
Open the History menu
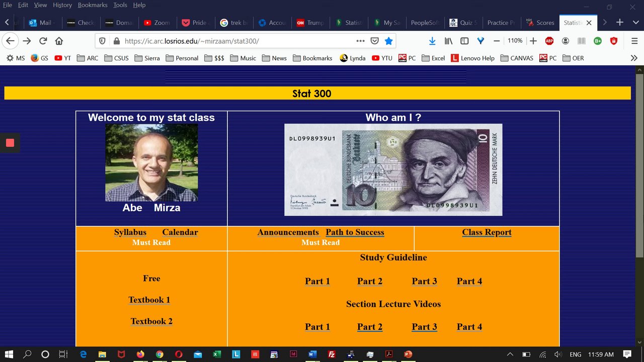62,5
